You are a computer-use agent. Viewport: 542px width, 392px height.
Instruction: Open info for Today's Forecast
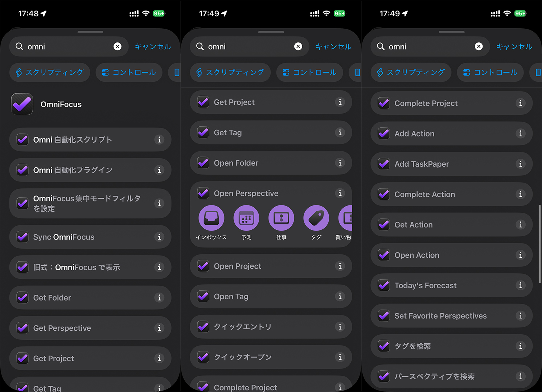tap(521, 285)
